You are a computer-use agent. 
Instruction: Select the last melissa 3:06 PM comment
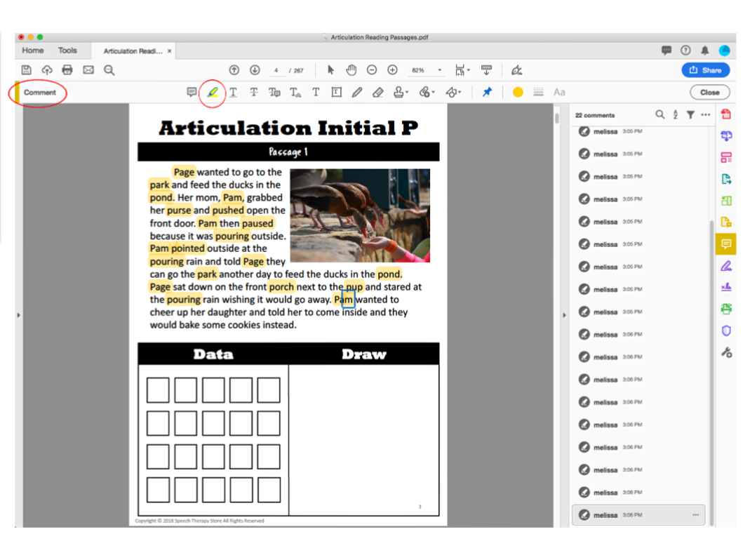[638, 515]
